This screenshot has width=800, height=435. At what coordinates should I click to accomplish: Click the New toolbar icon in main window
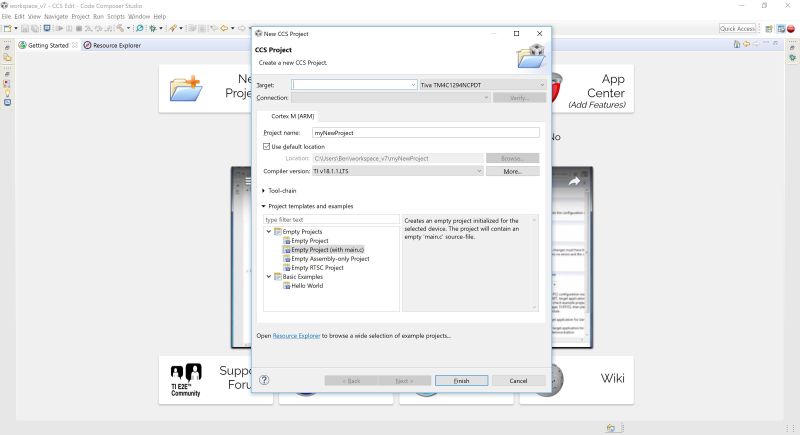point(8,29)
